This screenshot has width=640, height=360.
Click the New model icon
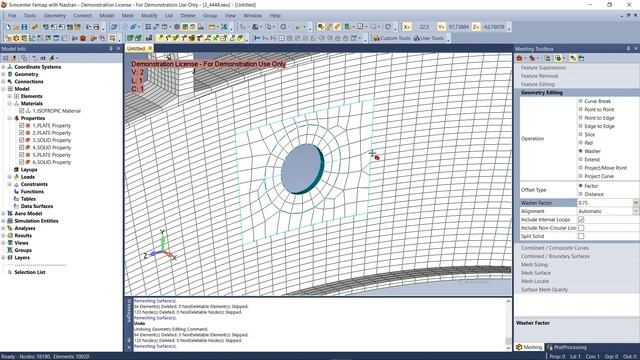pyautogui.click(x=8, y=27)
